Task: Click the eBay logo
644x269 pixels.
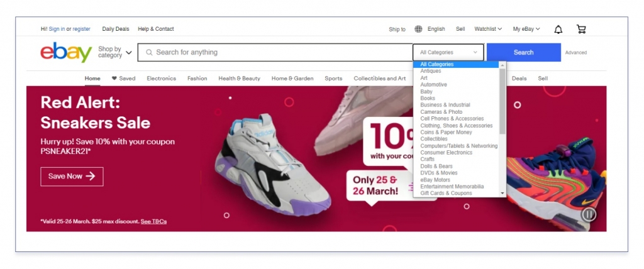Action: (66, 52)
